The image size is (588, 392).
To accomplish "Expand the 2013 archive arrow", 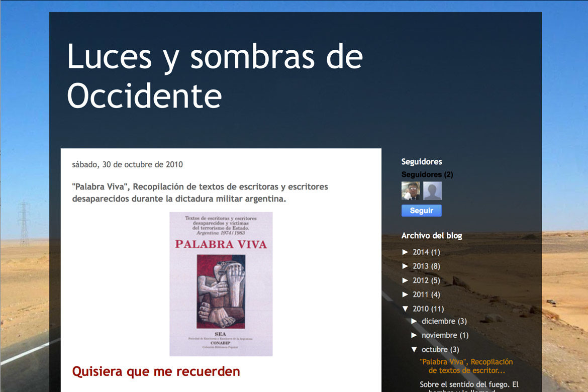I will click(x=406, y=266).
